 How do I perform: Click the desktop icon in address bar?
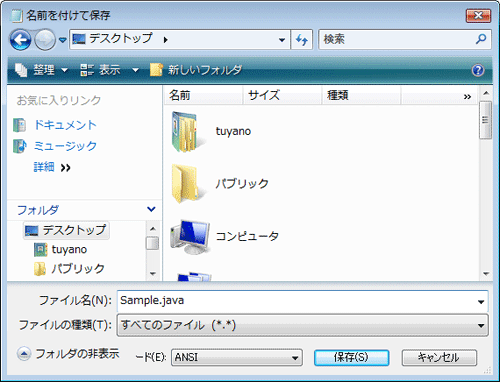click(79, 39)
